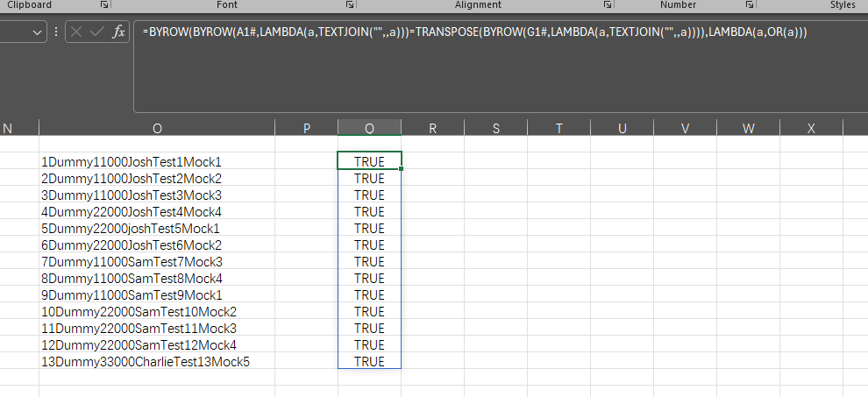Open the Alignment settings dialog launcher

(x=608, y=4)
